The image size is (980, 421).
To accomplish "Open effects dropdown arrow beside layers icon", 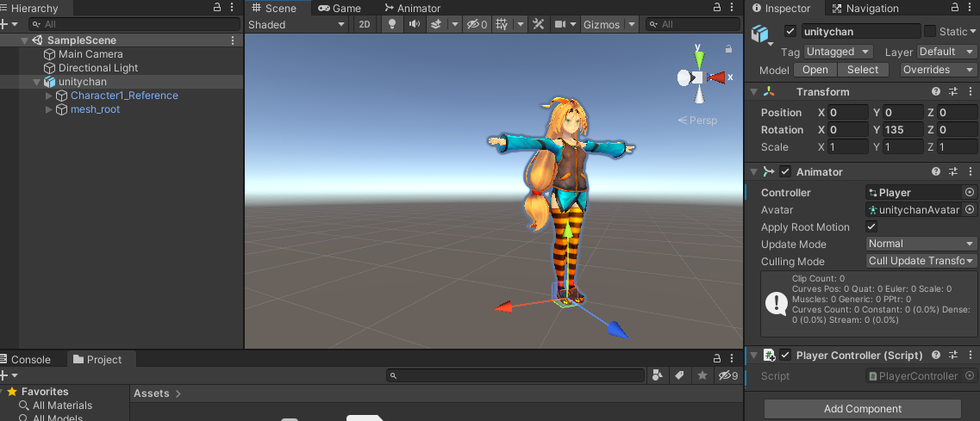I will (x=456, y=24).
